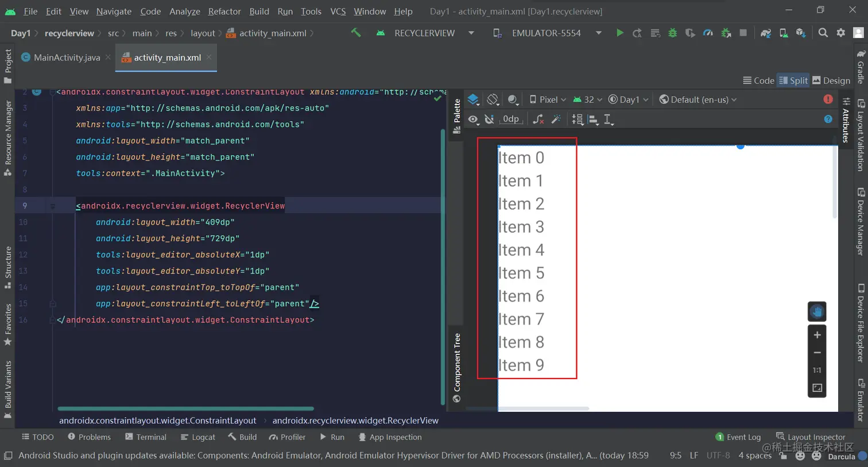The width and height of the screenshot is (868, 467).
Task: Open Search Everywhere magnifier icon
Action: [x=823, y=33]
